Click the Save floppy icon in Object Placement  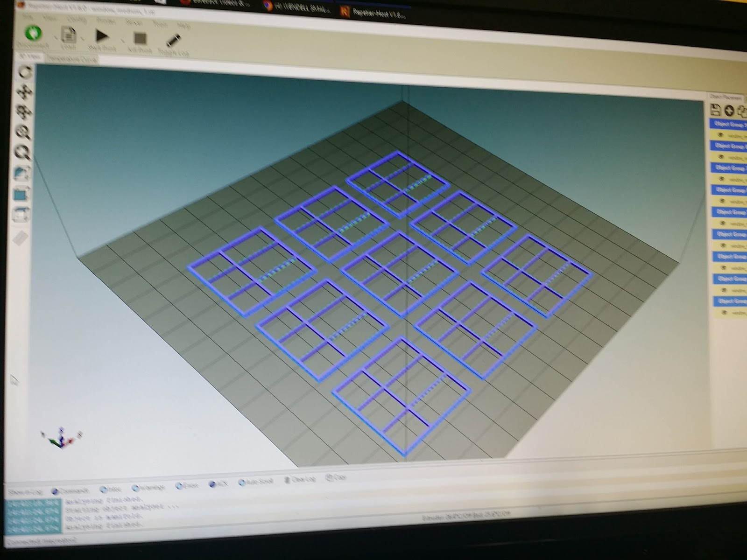(715, 110)
